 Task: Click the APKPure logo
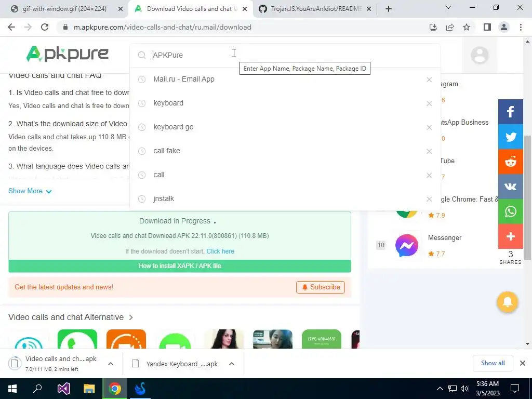(x=67, y=54)
